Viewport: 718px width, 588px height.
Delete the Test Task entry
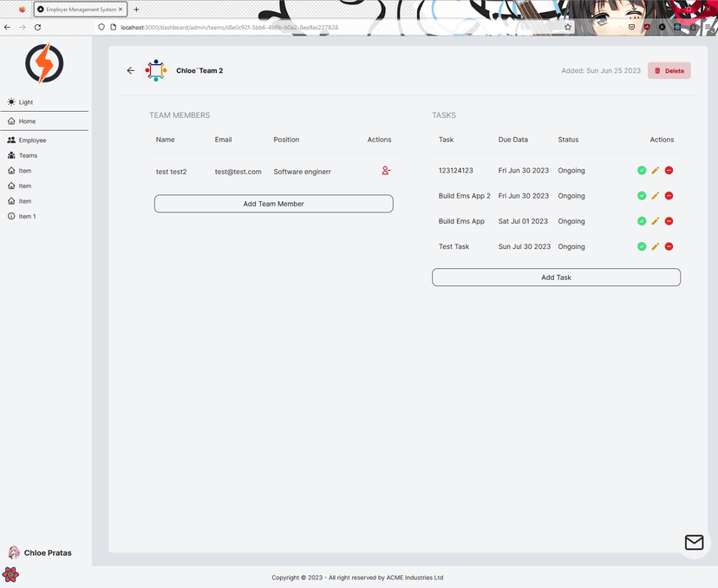pyautogui.click(x=669, y=246)
